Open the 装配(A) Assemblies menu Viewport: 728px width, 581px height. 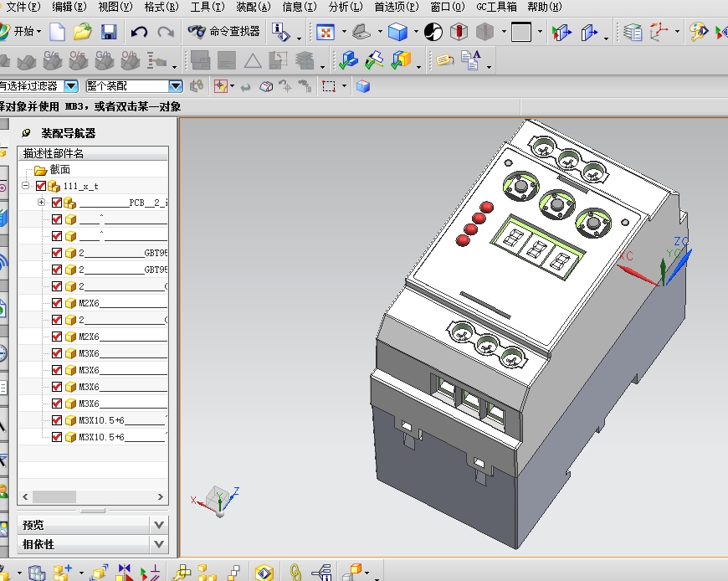[x=253, y=7]
